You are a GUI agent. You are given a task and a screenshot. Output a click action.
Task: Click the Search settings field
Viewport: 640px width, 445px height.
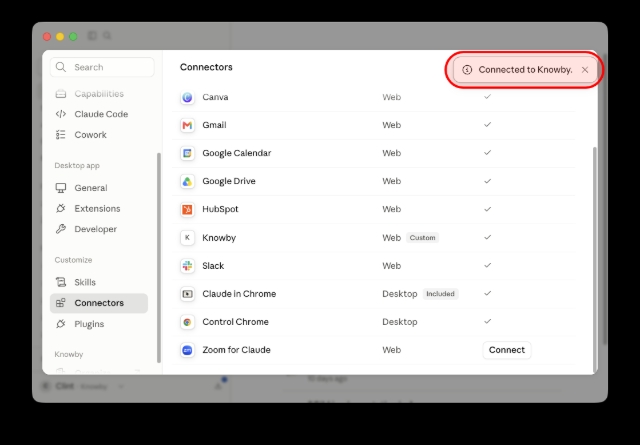coord(102,67)
